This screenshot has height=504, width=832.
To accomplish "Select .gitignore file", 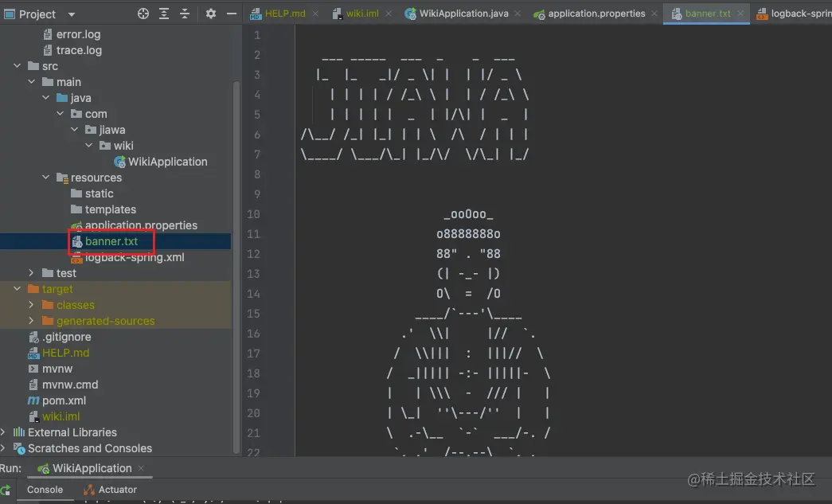I will [66, 337].
